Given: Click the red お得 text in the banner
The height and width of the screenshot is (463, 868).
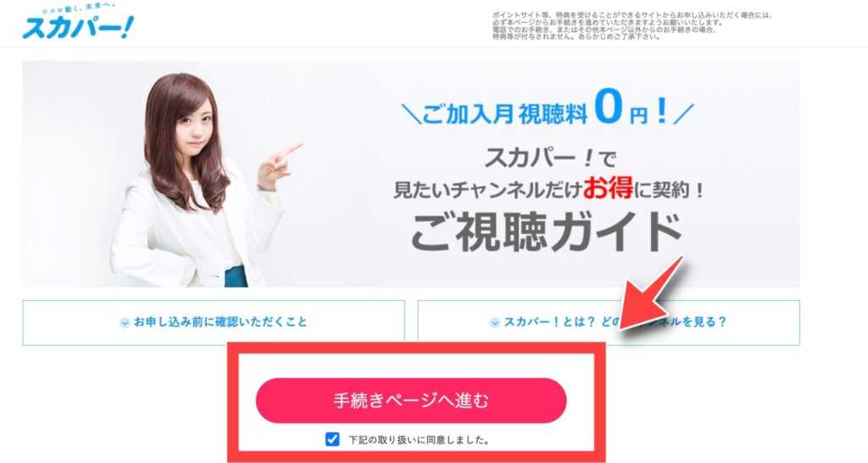Looking at the screenshot, I should click(x=607, y=189).
